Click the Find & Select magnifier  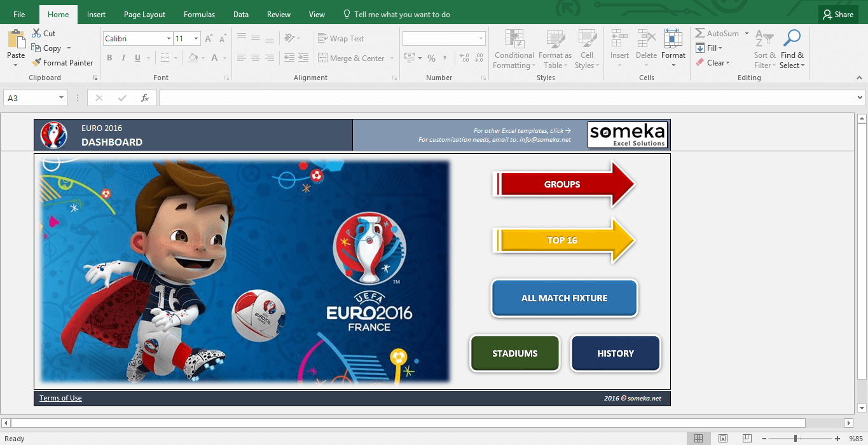(x=792, y=39)
